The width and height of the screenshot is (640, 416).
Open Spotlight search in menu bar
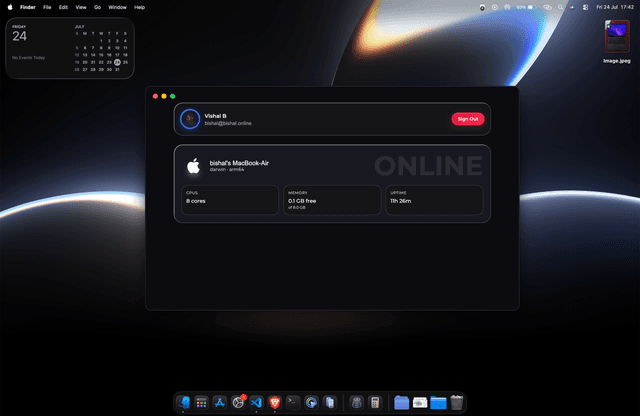[560, 7]
